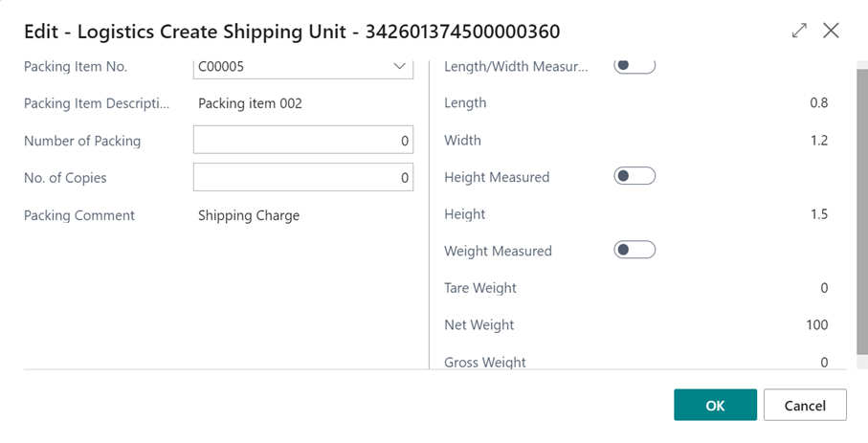
Task: Toggle the Length/Width Measured switch
Action: point(634,66)
